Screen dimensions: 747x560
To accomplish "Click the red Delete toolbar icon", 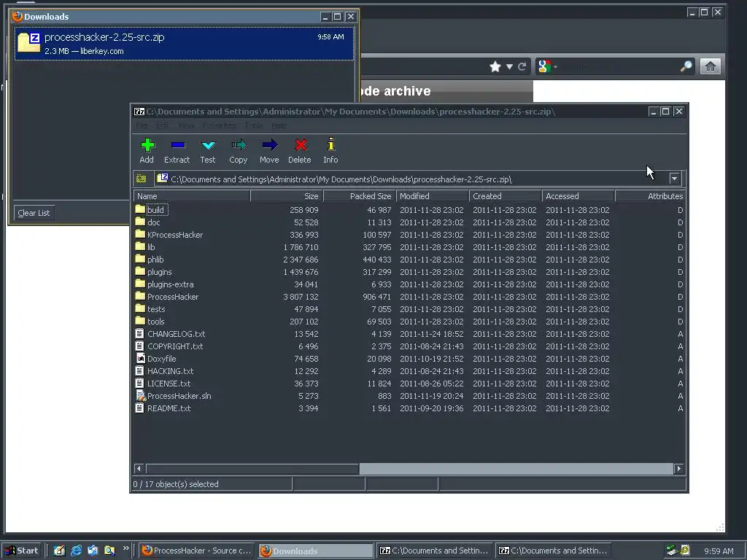I will tap(300, 145).
